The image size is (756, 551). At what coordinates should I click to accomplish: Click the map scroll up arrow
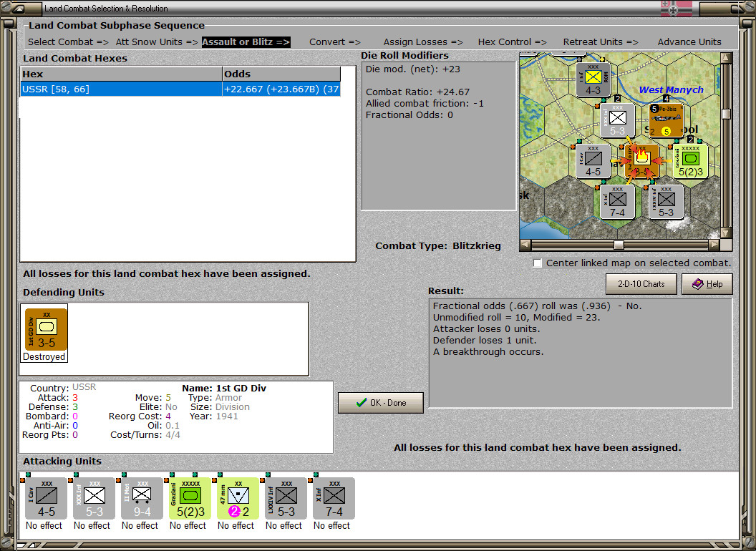[x=726, y=58]
